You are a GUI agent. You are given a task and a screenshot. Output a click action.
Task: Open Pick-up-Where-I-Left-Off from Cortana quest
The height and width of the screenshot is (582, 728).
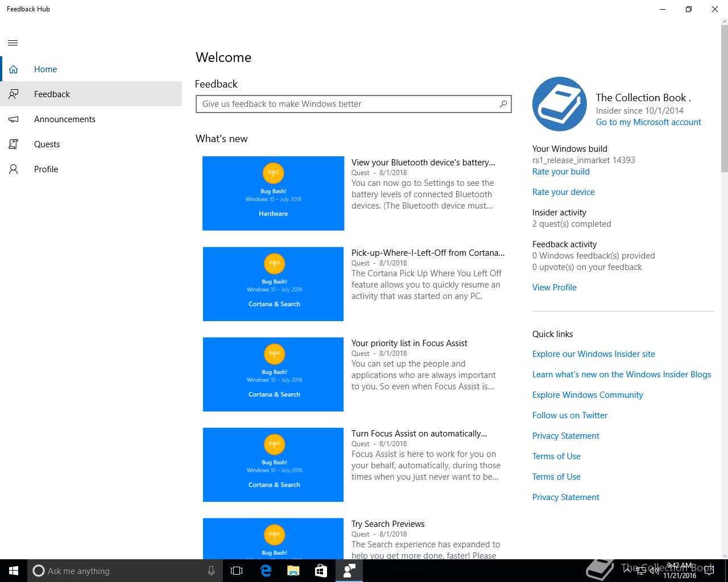(x=428, y=253)
